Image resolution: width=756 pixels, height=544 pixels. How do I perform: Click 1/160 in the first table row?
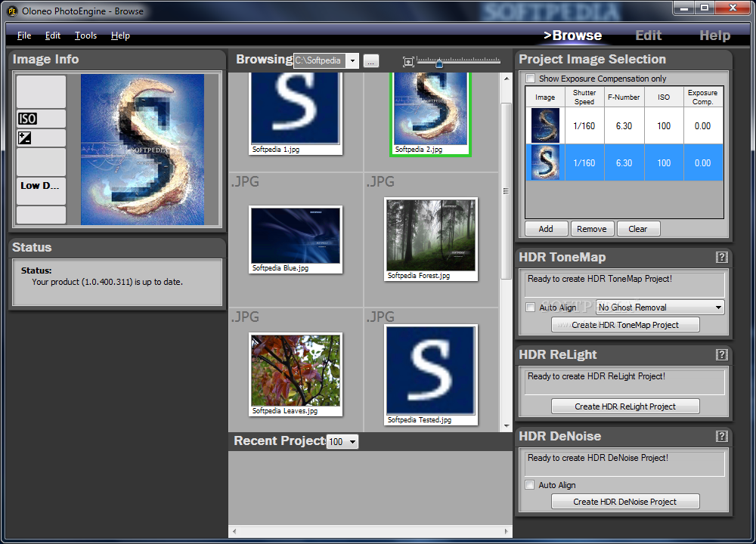pyautogui.click(x=584, y=125)
